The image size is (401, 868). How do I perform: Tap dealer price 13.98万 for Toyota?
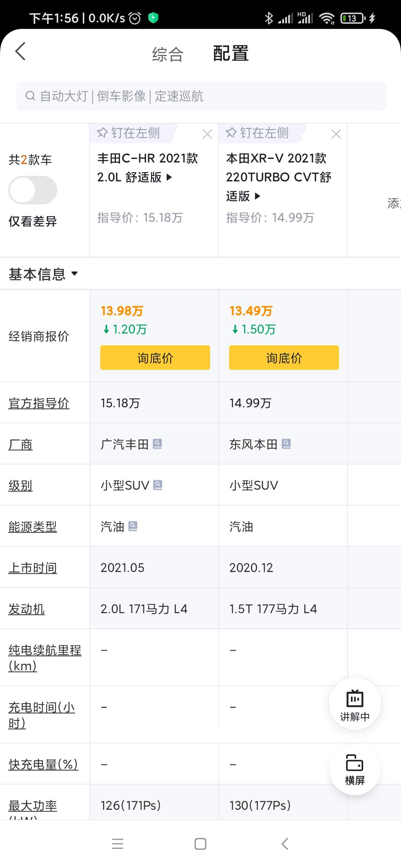point(122,311)
